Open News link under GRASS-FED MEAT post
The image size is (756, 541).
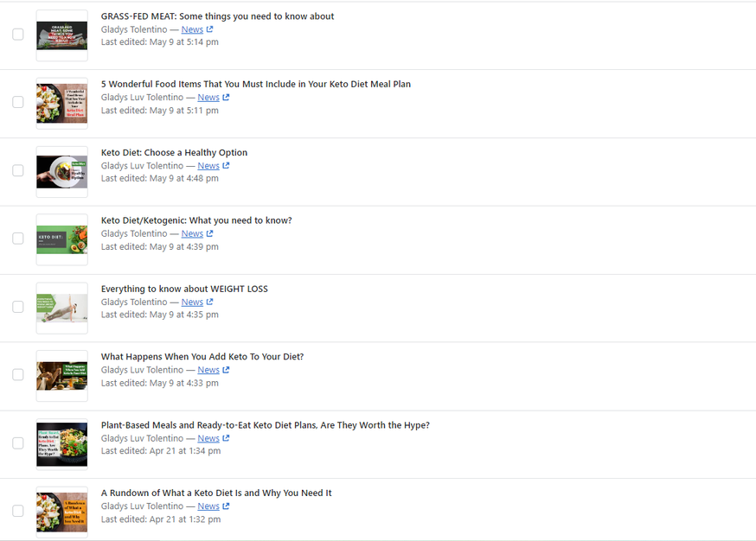192,29
